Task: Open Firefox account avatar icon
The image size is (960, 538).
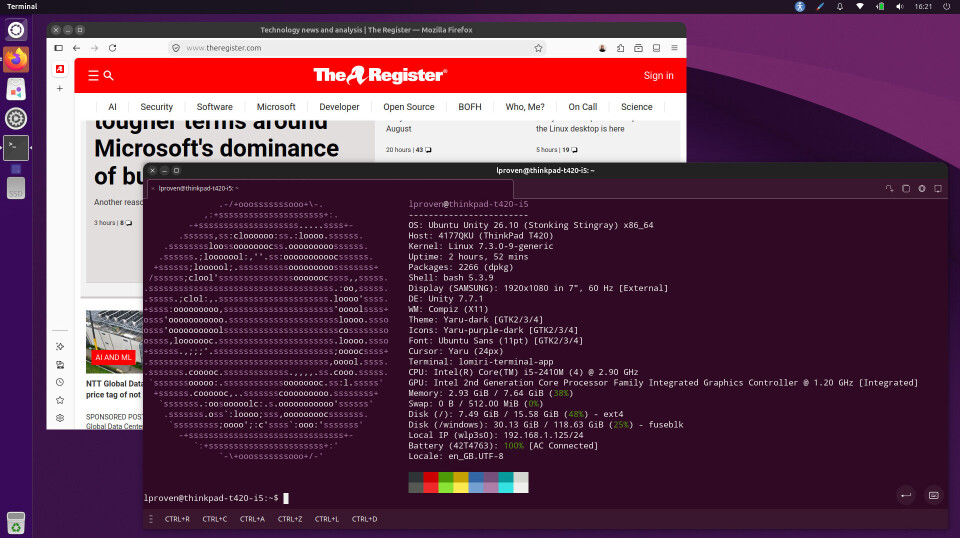Action: [602, 48]
